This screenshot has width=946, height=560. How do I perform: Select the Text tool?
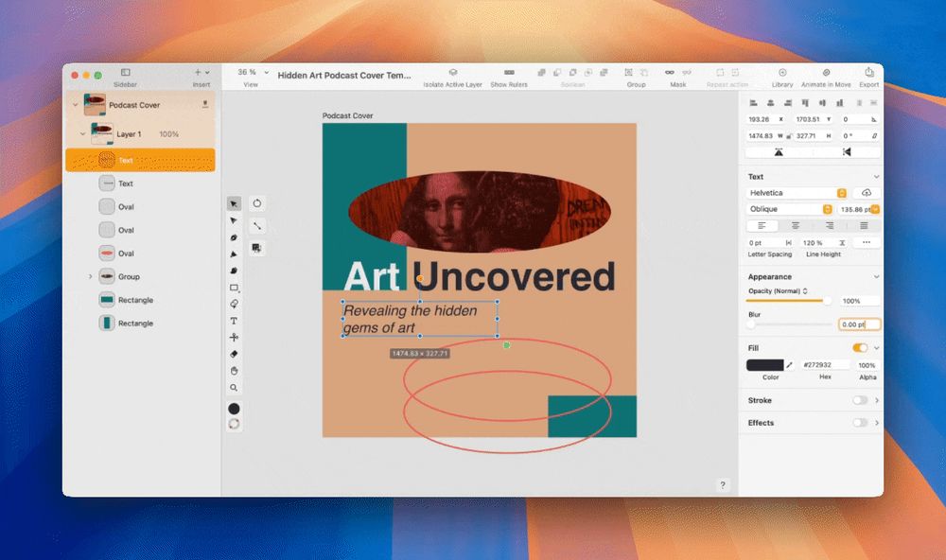(234, 321)
